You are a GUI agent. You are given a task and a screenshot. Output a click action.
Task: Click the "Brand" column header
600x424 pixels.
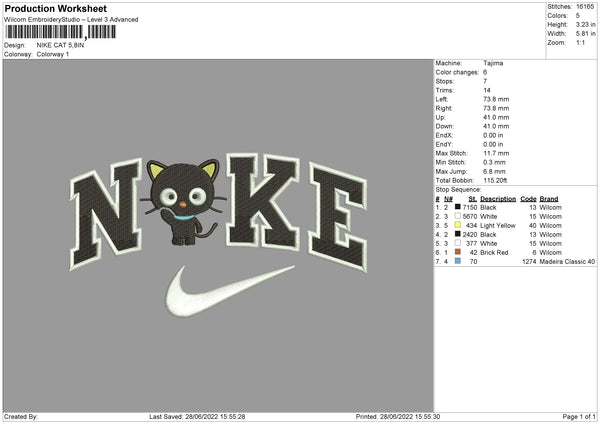click(x=549, y=199)
